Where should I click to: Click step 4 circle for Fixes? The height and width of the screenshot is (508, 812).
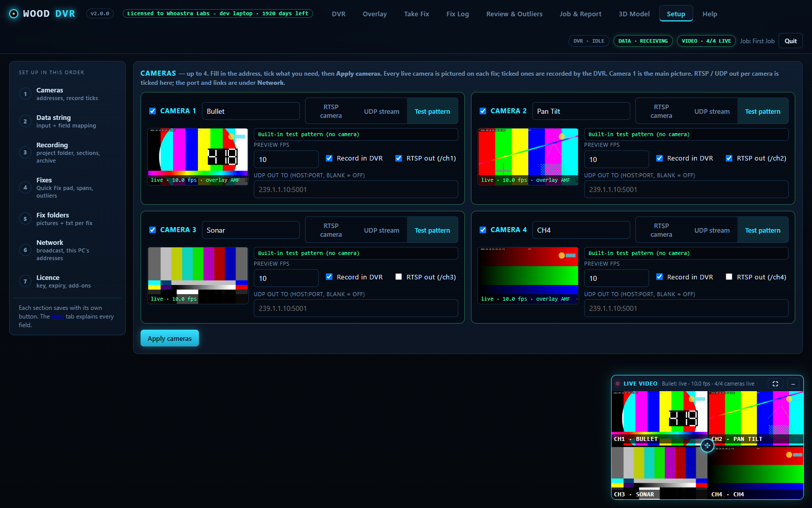click(x=25, y=187)
